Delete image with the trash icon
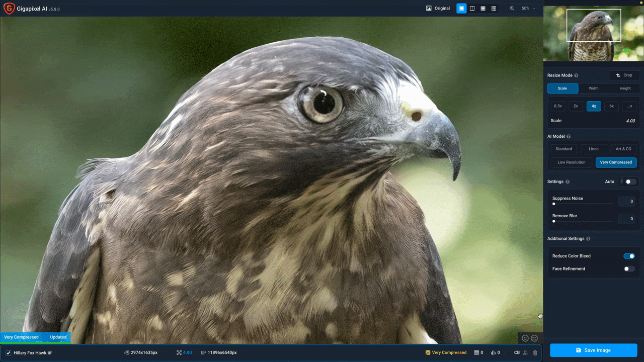This screenshot has width=644, height=362. [535, 353]
